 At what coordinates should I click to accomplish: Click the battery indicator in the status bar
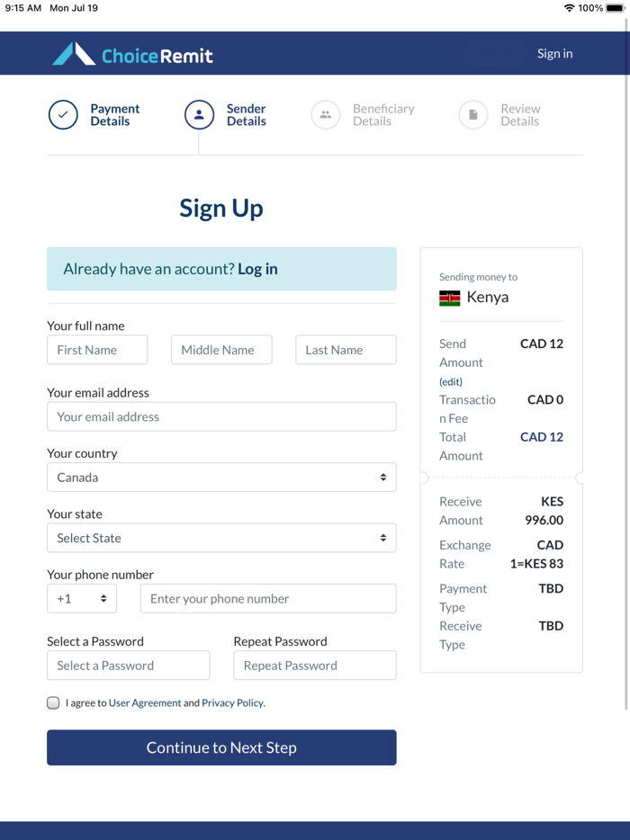(615, 8)
